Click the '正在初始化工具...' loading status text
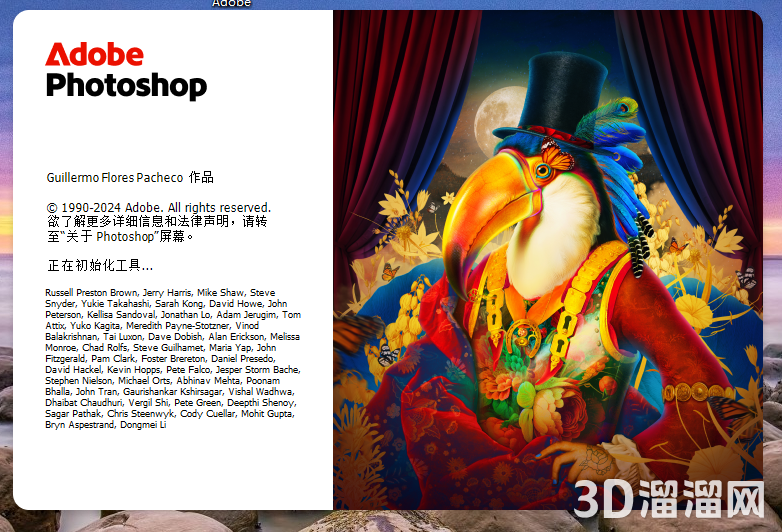This screenshot has height=532, width=782. click(x=100, y=265)
